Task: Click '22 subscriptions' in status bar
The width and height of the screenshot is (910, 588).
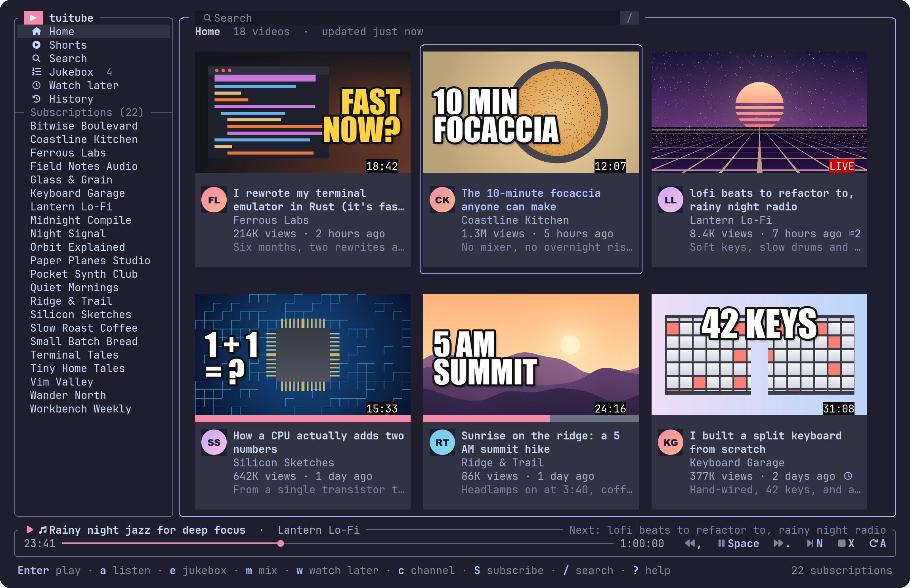Action: click(x=842, y=570)
